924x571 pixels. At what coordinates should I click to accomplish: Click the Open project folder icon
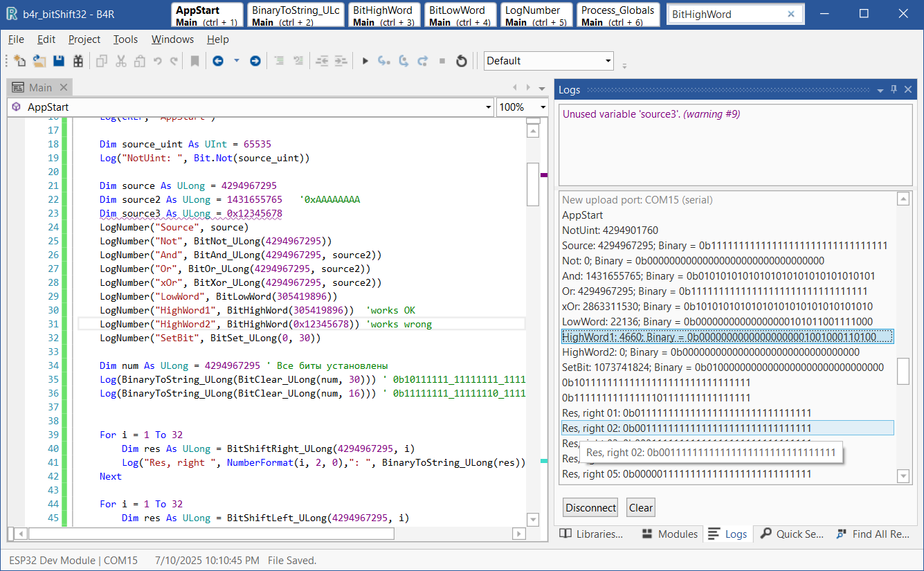tap(39, 61)
